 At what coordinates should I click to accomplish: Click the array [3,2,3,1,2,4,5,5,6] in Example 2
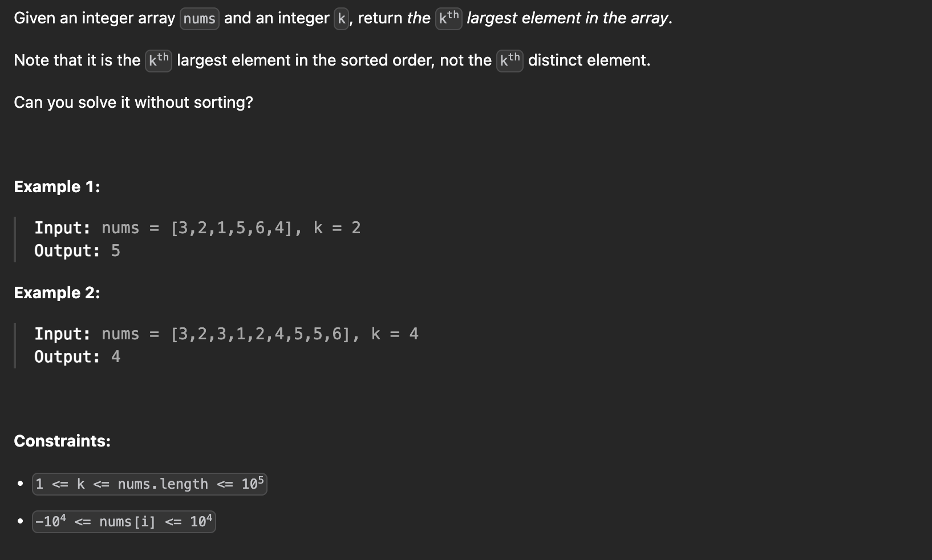tap(261, 334)
